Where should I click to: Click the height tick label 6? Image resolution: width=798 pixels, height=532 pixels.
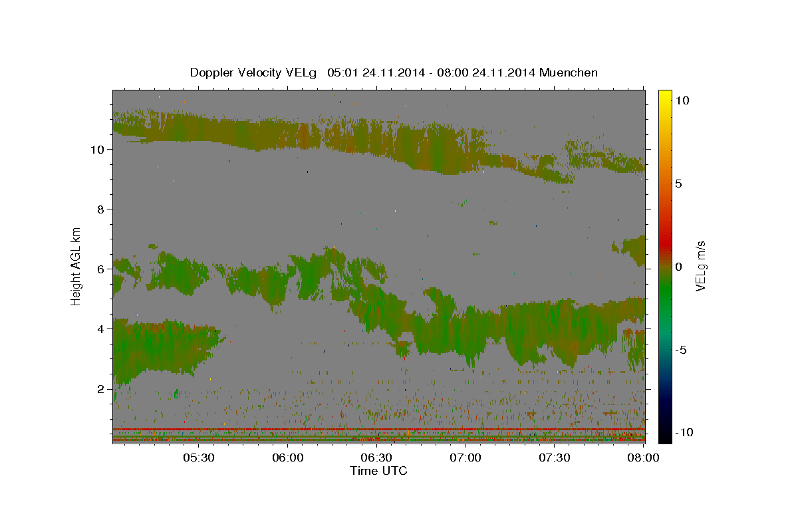[101, 269]
